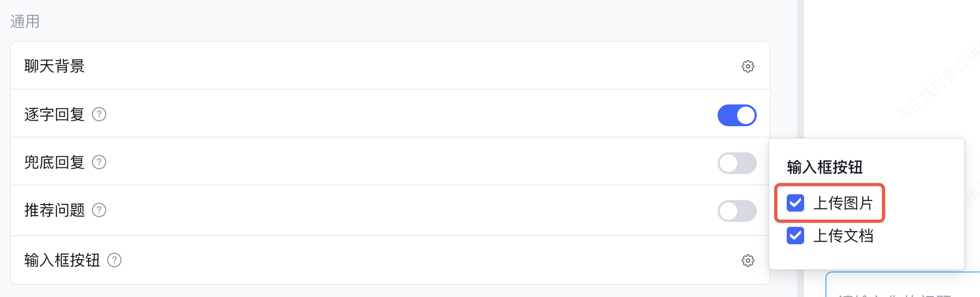Viewport: 980px width, 297px height.
Task: Open the 聊天背景 settings gear
Action: [748, 66]
